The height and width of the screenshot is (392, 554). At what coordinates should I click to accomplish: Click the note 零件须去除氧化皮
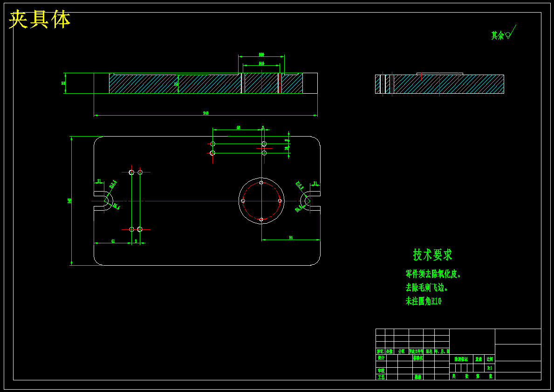[433, 274]
